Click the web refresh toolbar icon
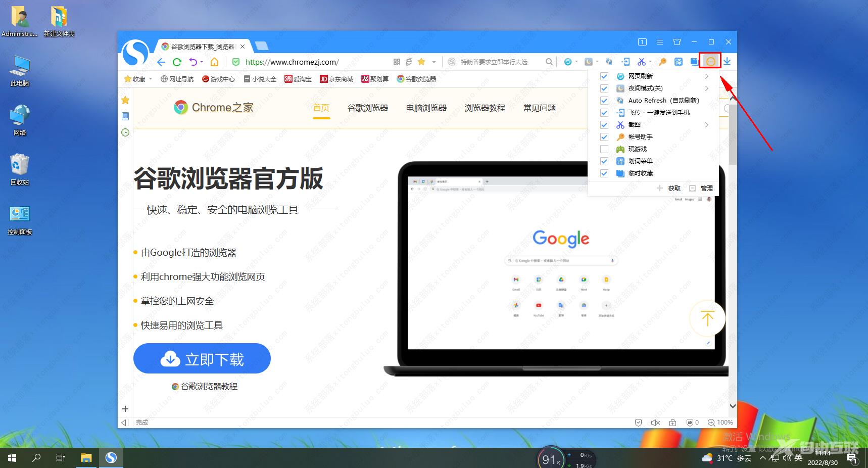Viewport: 868px width, 468px height. pos(568,62)
